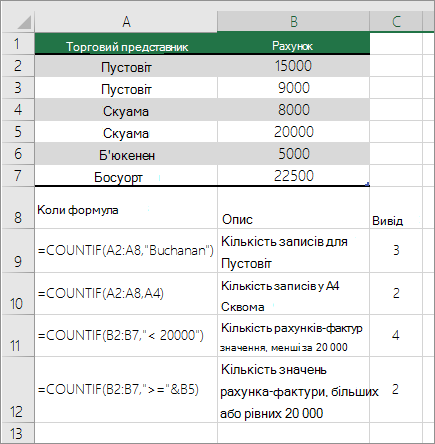Select row 6 header

[x=18, y=154]
